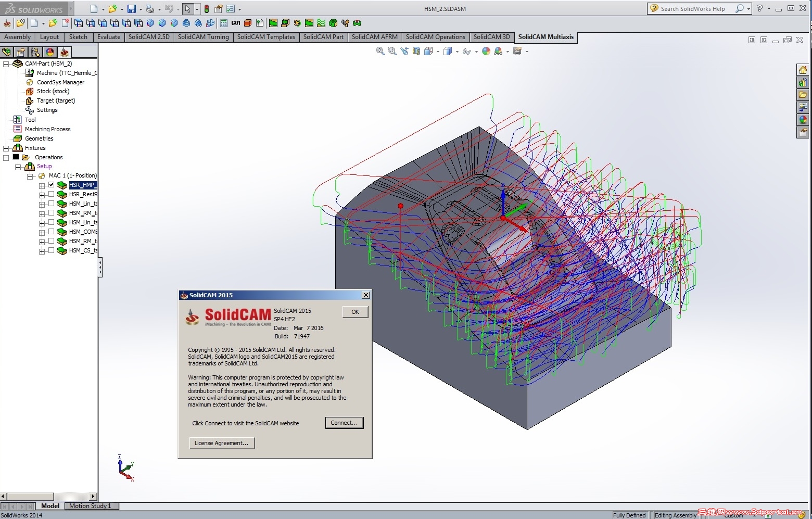812x519 pixels.
Task: Open the View Palette icon in task pane
Action: coord(803,107)
